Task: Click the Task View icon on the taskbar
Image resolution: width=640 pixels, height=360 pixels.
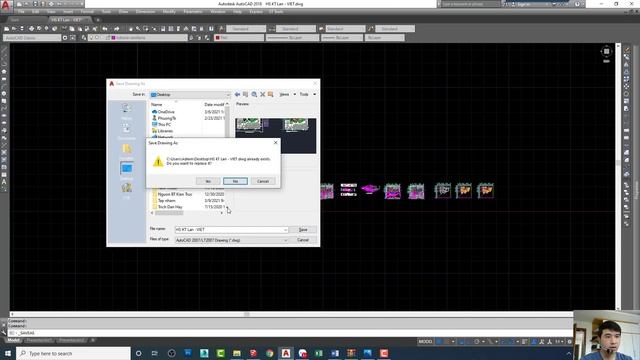Action: [x=155, y=353]
